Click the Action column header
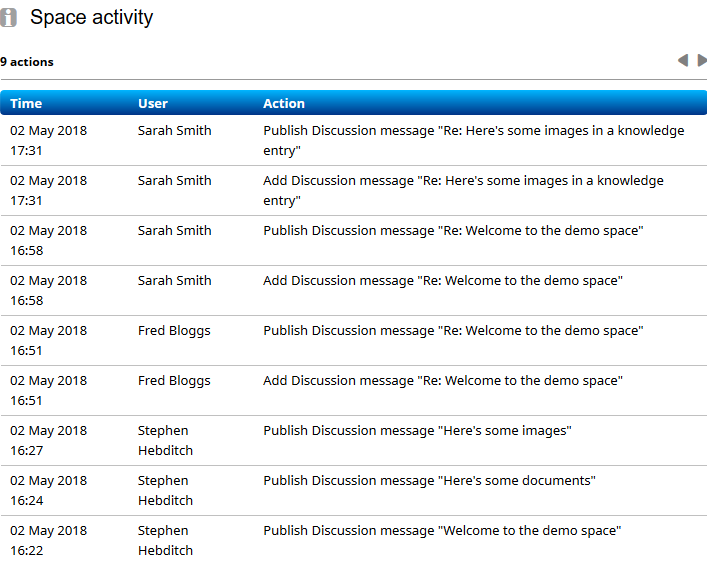Viewport: 707px width, 565px height. [284, 103]
